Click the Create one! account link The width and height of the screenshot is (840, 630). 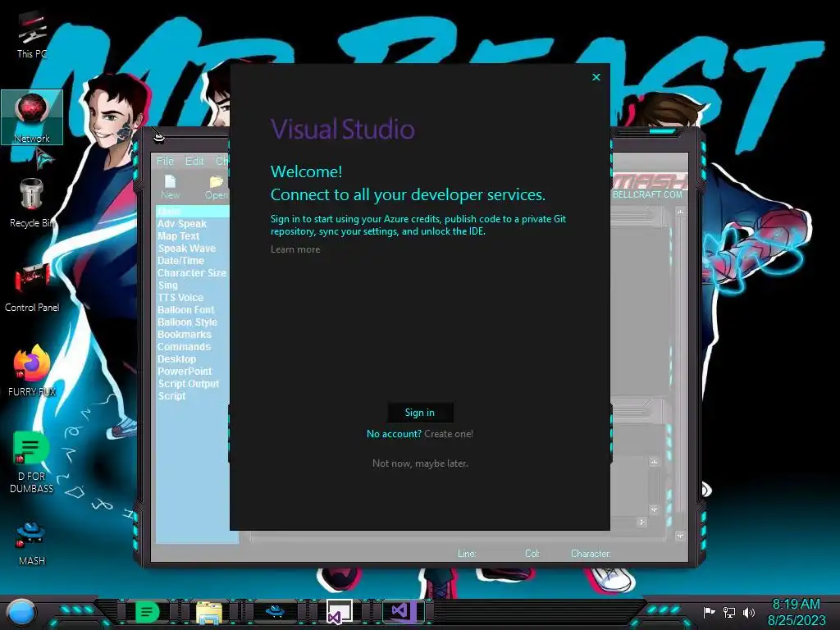coord(449,434)
